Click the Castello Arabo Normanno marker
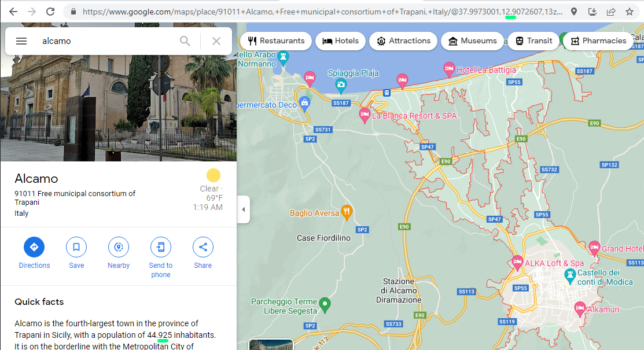The height and width of the screenshot is (350, 644). pyautogui.click(x=283, y=58)
